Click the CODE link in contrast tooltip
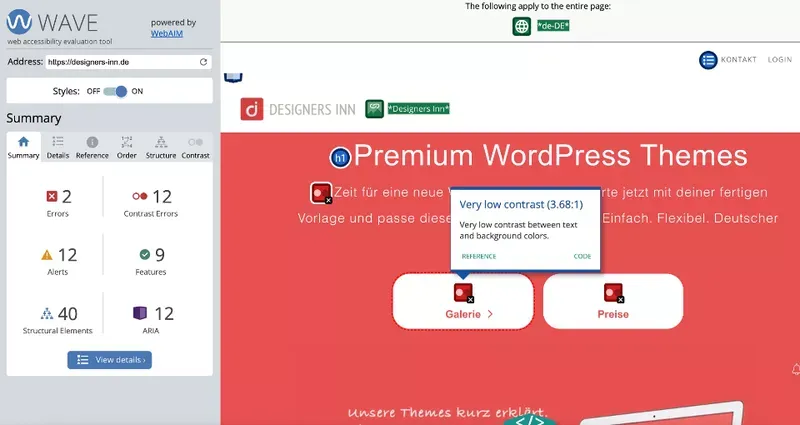This screenshot has width=800, height=425. point(582,256)
